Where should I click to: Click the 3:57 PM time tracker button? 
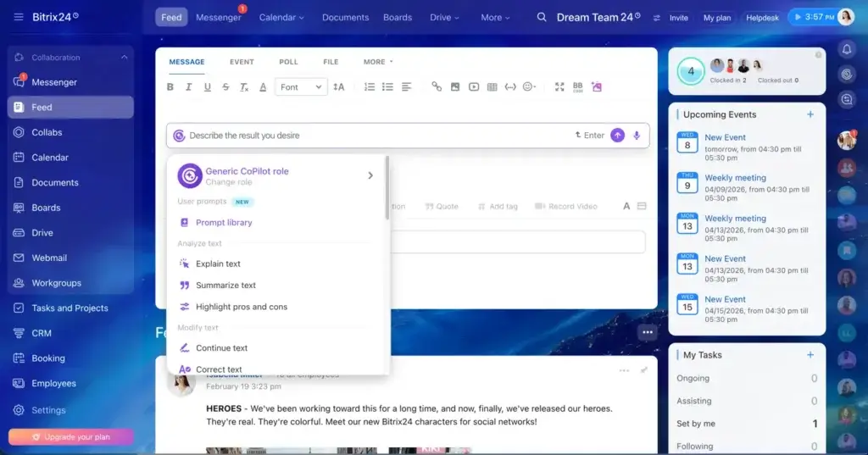(x=814, y=17)
